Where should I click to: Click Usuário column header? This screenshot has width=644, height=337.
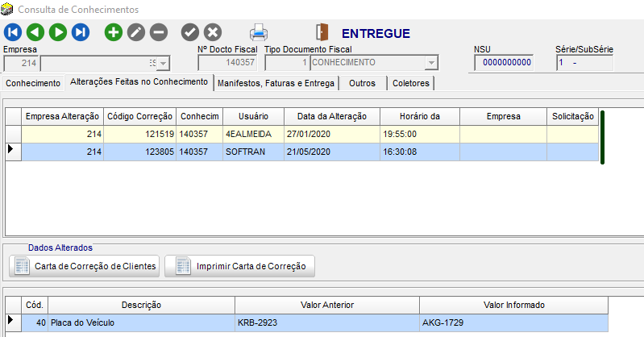[253, 116]
